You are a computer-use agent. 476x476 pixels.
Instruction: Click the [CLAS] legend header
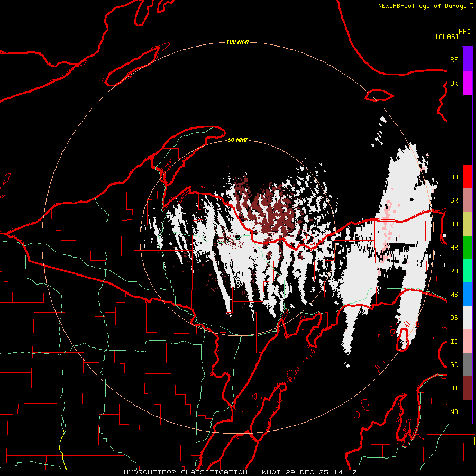coord(447,36)
